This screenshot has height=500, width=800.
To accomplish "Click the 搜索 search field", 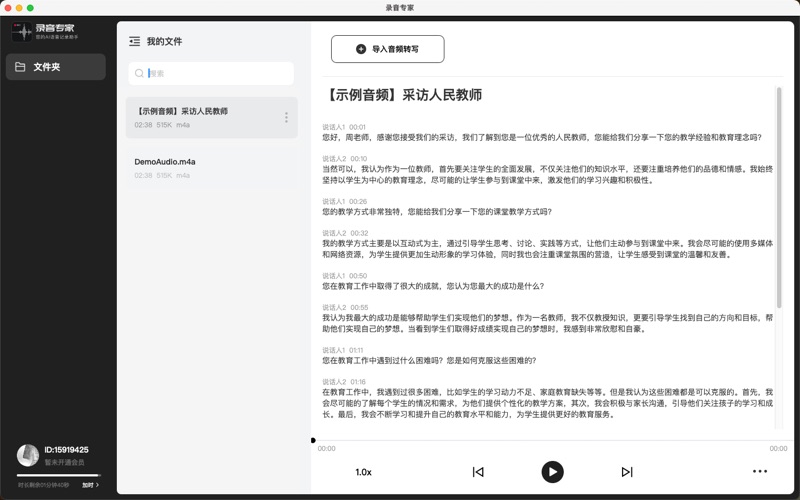I will click(215, 73).
